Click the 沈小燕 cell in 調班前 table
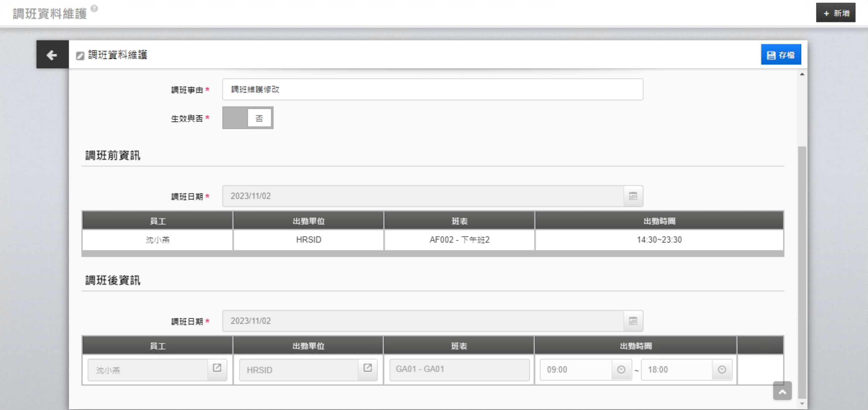The height and width of the screenshot is (410, 868). pyautogui.click(x=158, y=240)
